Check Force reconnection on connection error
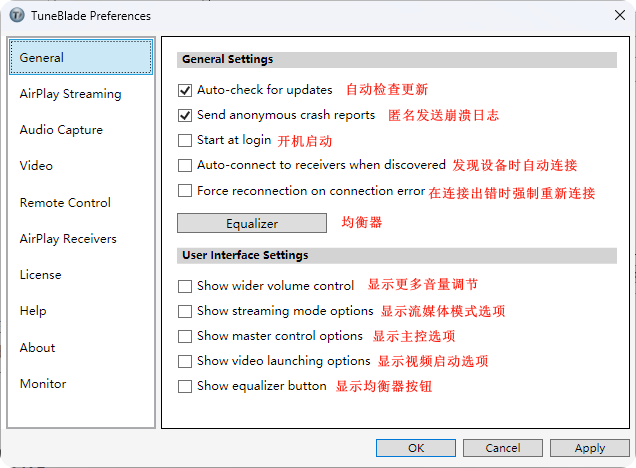636x468 pixels. point(185,190)
